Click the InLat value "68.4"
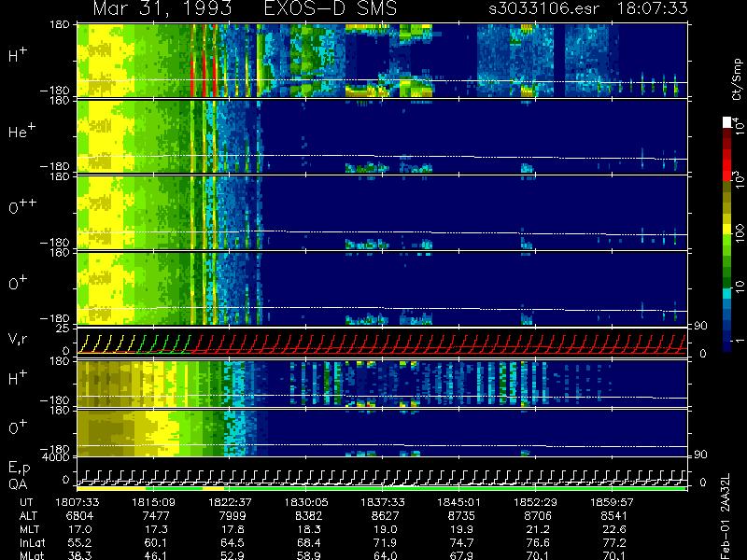 [x=309, y=543]
